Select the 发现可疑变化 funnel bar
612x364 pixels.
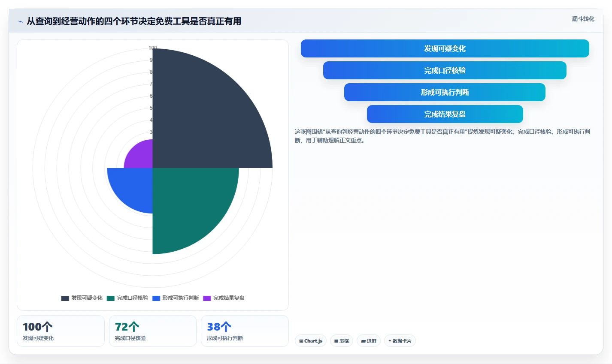point(445,48)
